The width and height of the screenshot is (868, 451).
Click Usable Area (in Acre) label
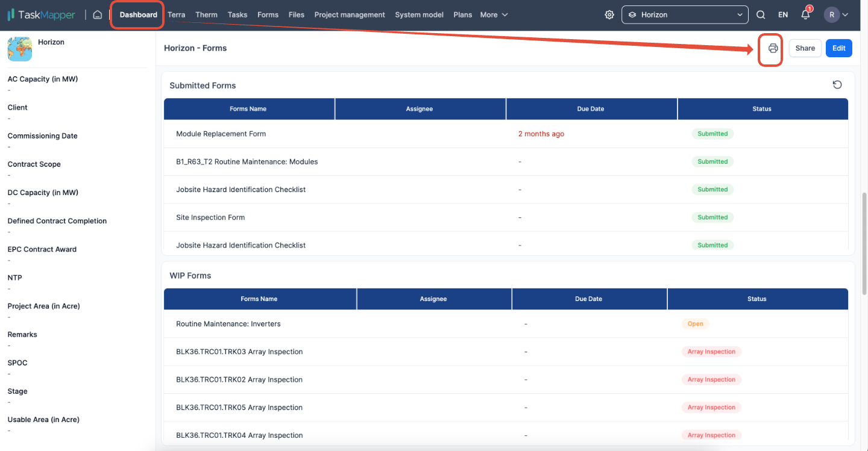pyautogui.click(x=43, y=420)
